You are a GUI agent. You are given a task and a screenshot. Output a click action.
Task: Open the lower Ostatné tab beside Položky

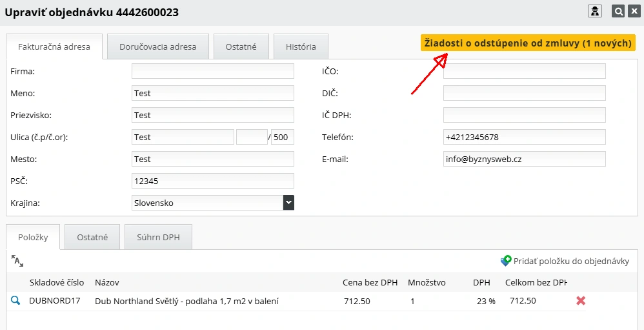(92, 237)
